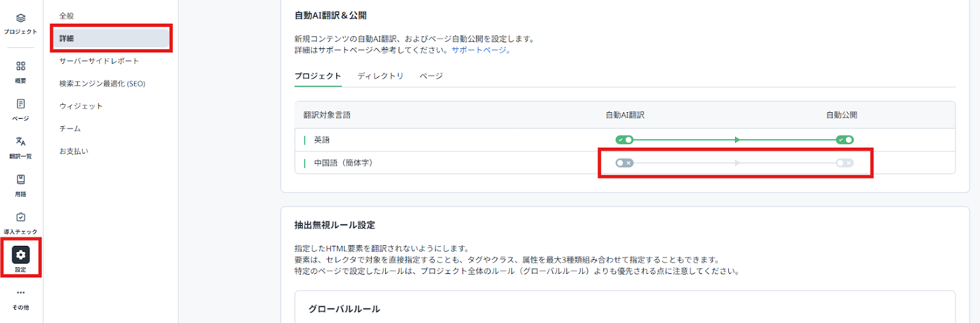Open the 翻訳一覧 translation icon
The width and height of the screenshot is (980, 323).
coord(21,142)
